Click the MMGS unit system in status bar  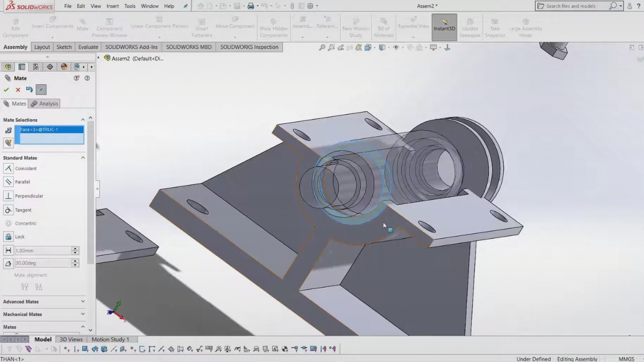(626, 359)
